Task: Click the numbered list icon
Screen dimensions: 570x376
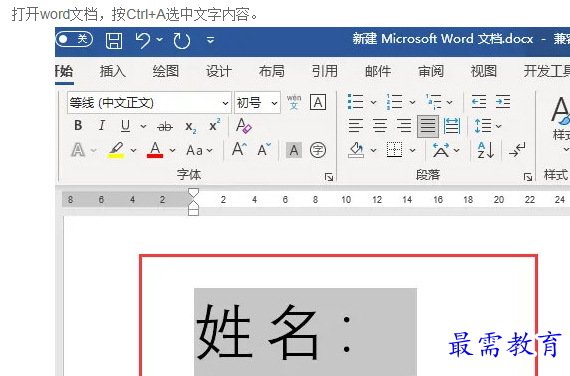Action: click(x=394, y=101)
